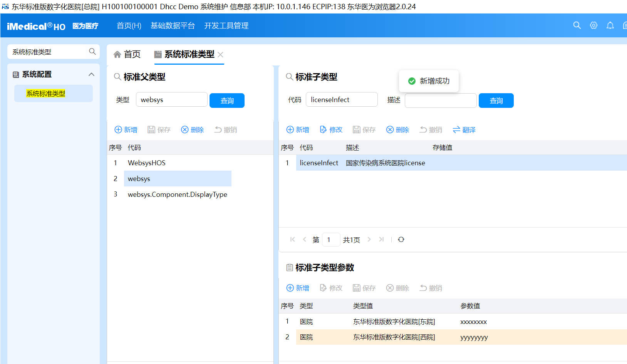Image resolution: width=627 pixels, height=364 pixels.
Task: Click 保存 in the 标准子类型参数 toolbar
Action: point(364,288)
